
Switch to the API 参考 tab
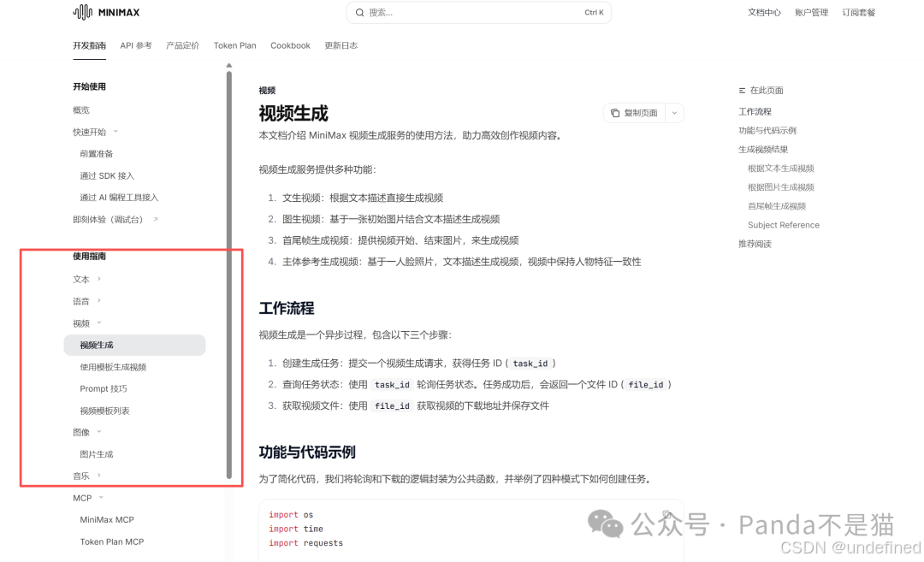coord(136,45)
